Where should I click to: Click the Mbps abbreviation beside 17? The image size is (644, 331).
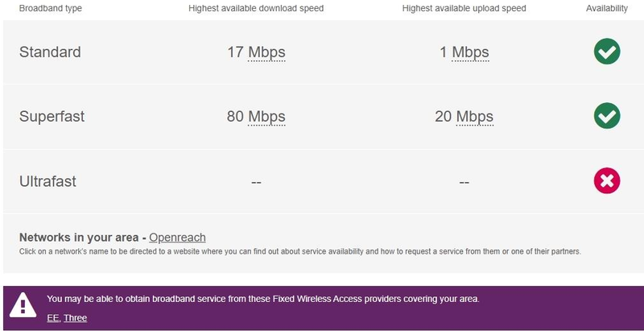[266, 52]
